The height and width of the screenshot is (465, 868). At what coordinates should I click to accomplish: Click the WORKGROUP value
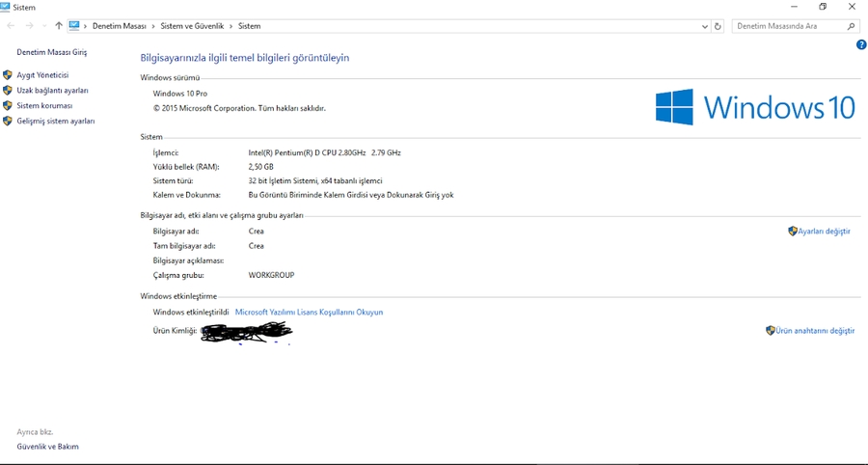[271, 275]
